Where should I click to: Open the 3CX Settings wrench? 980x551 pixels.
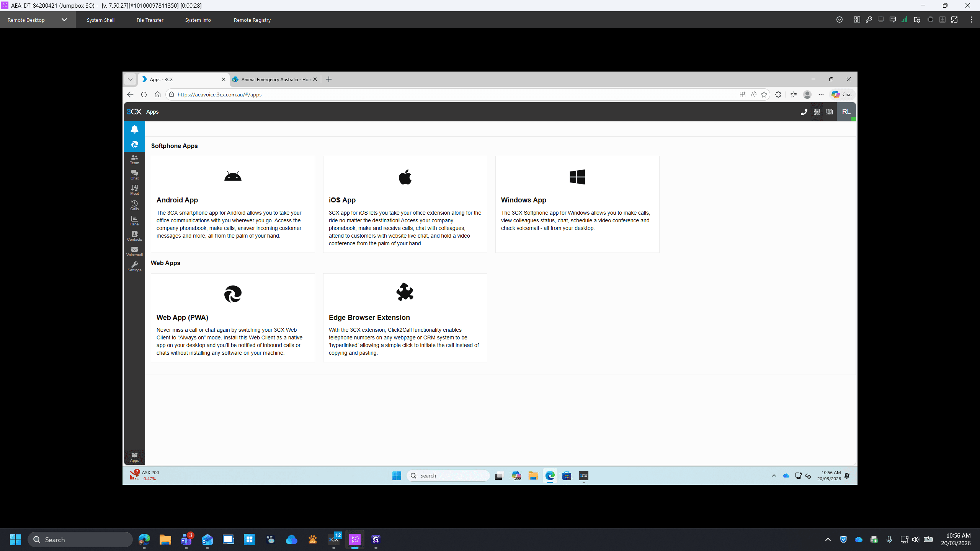tap(134, 267)
